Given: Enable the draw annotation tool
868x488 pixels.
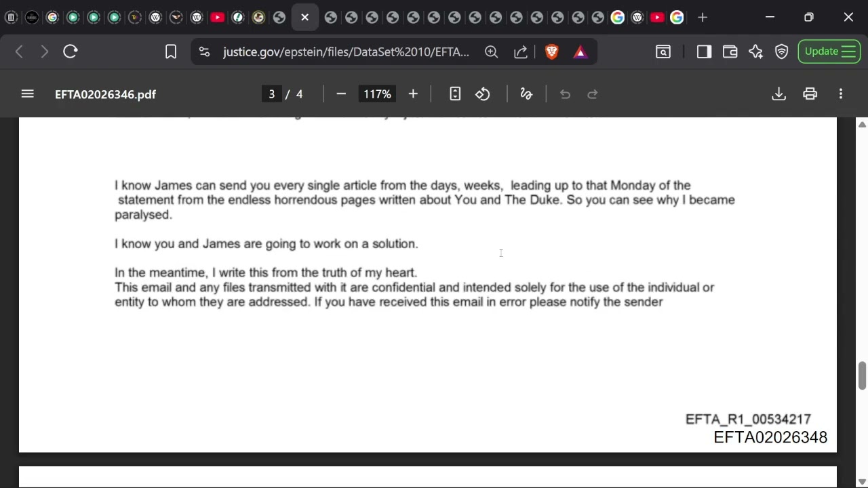Looking at the screenshot, I should pyautogui.click(x=526, y=94).
